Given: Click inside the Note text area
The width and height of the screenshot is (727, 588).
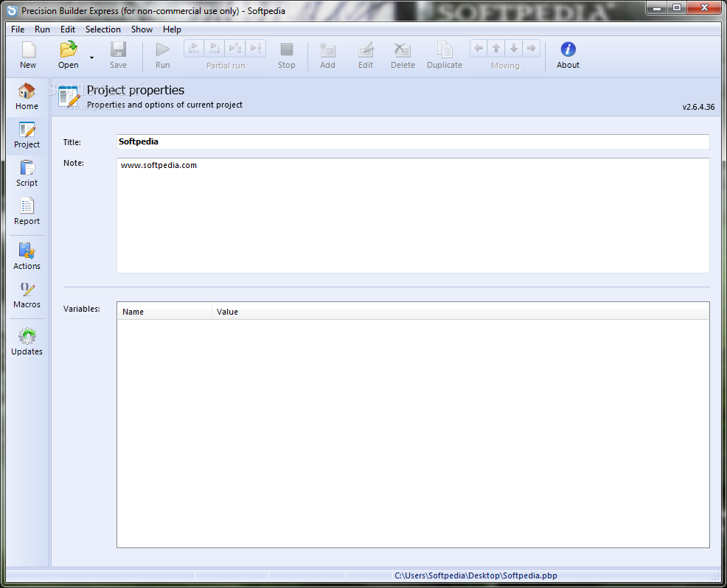Looking at the screenshot, I should pyautogui.click(x=413, y=215).
